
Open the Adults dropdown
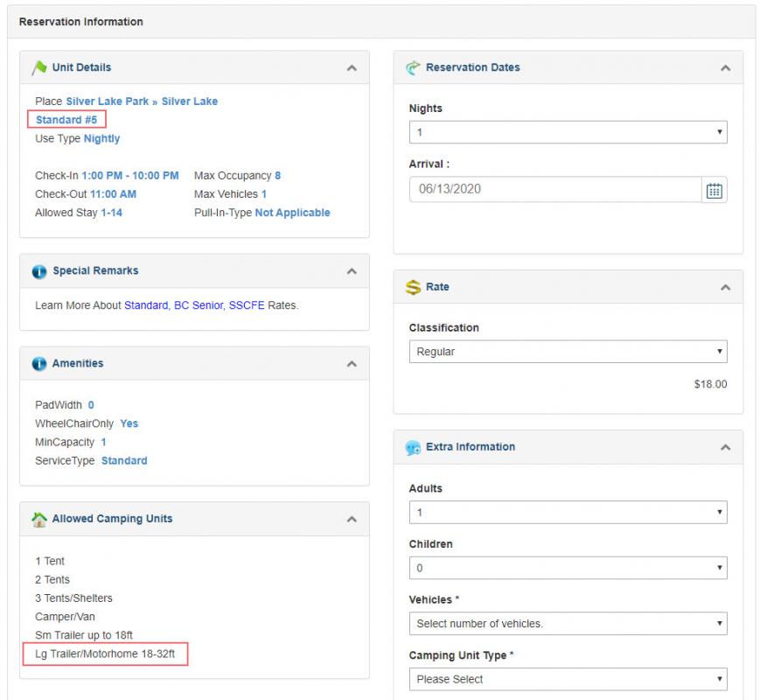tap(568, 513)
